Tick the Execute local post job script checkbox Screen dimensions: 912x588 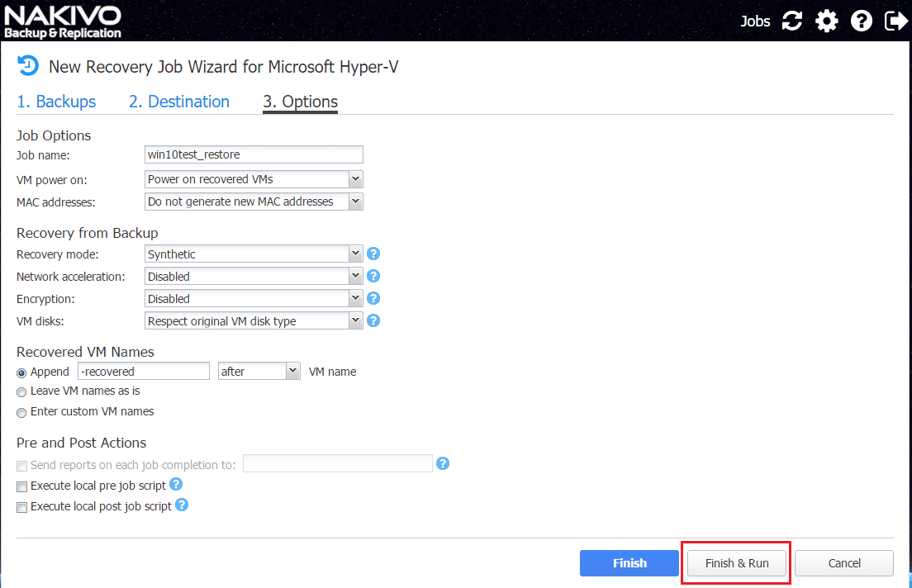[21, 507]
